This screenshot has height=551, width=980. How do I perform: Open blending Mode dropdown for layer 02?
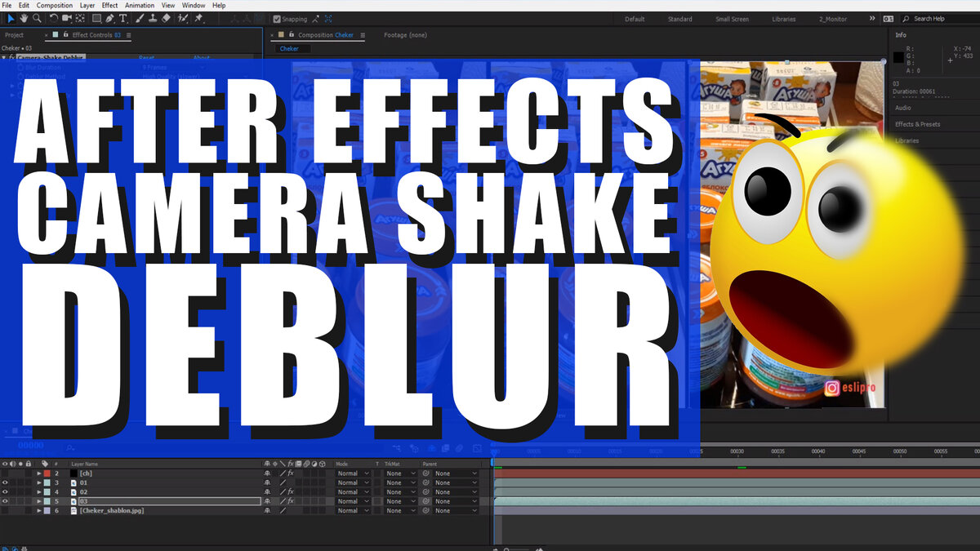(x=353, y=492)
